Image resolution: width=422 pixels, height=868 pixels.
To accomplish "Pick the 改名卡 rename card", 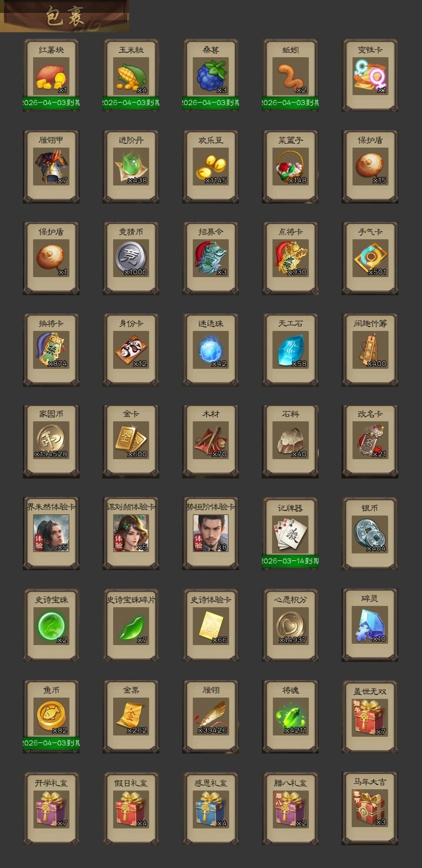I will tap(370, 442).
